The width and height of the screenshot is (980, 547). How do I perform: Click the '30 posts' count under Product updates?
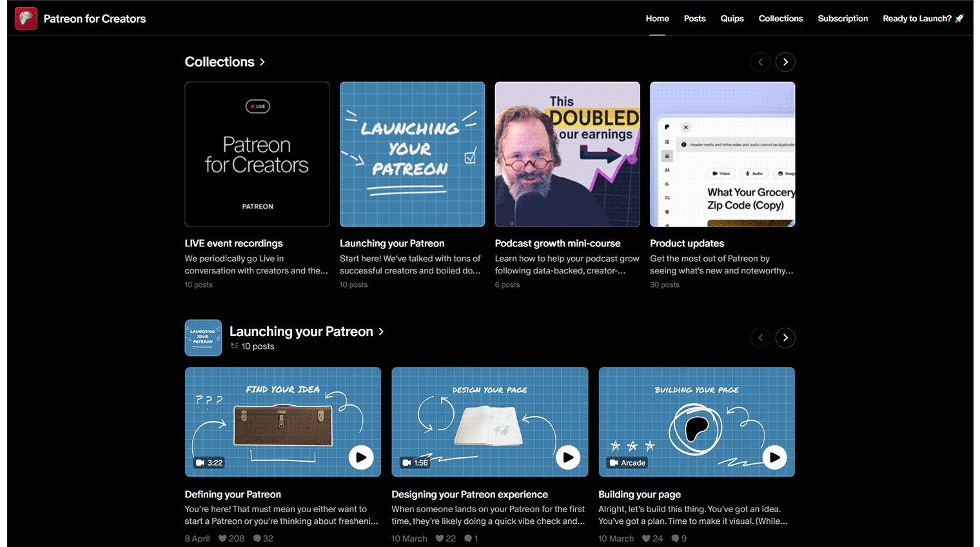[665, 284]
